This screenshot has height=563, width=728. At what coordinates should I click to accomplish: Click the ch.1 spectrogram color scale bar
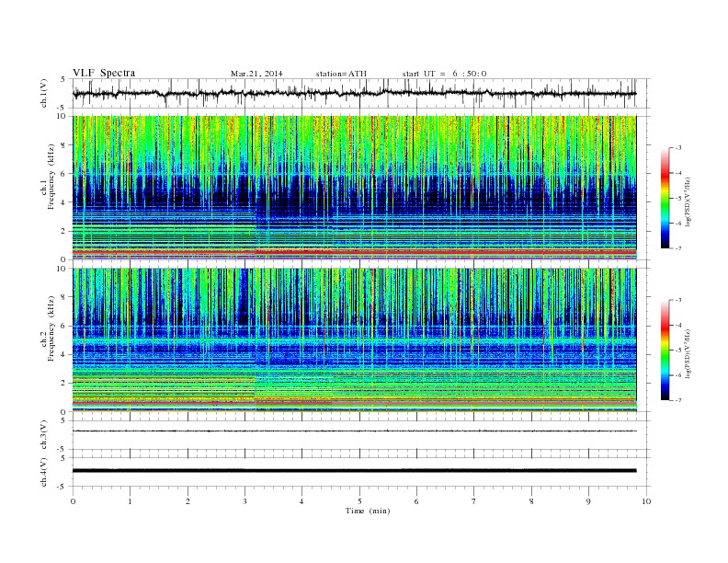pyautogui.click(x=665, y=198)
